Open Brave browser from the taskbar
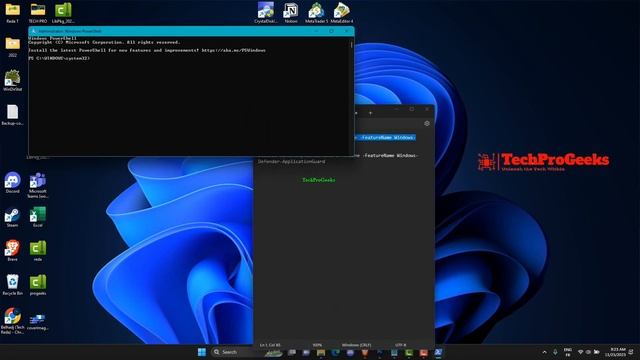This screenshot has width=640, height=360. click(x=365, y=352)
